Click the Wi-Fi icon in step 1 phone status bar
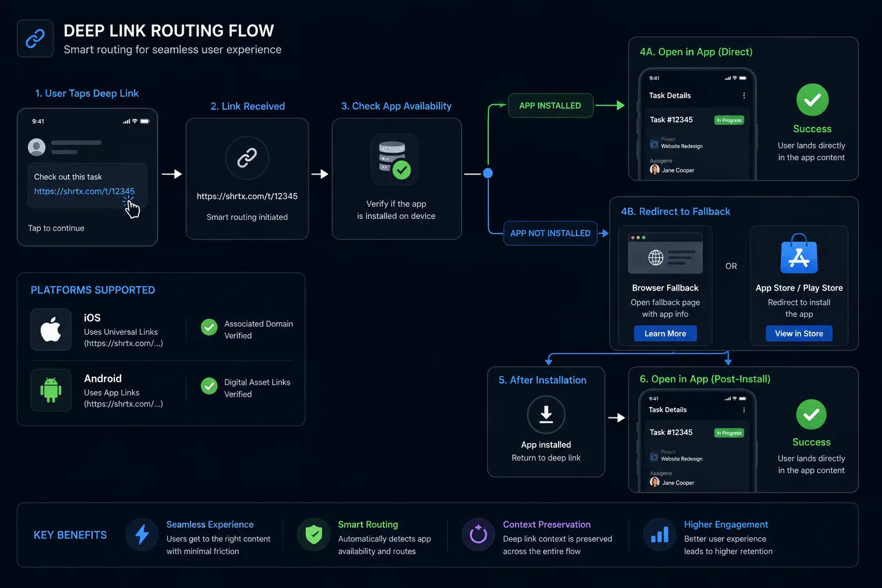Image resolution: width=882 pixels, height=588 pixels. pos(135,121)
